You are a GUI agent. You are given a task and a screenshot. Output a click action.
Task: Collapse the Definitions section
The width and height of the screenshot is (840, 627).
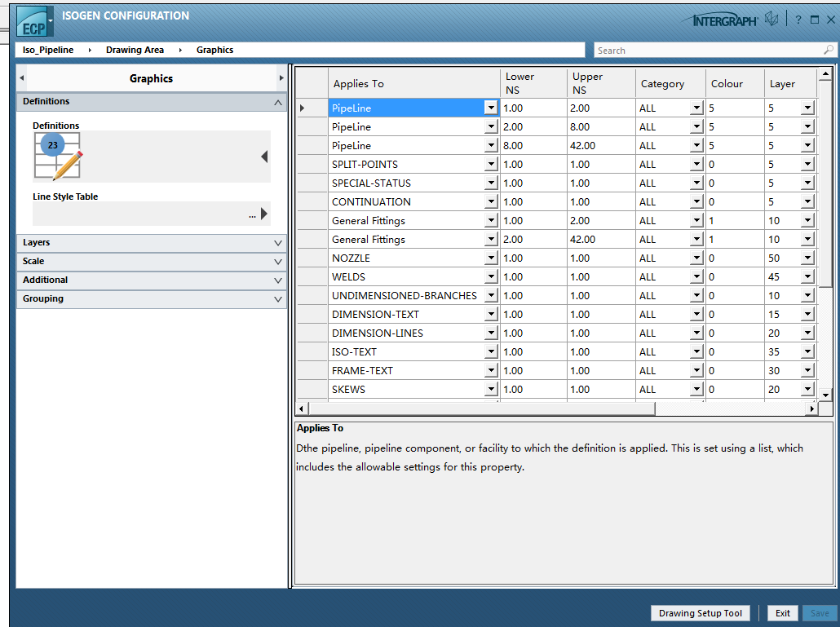[278, 102]
